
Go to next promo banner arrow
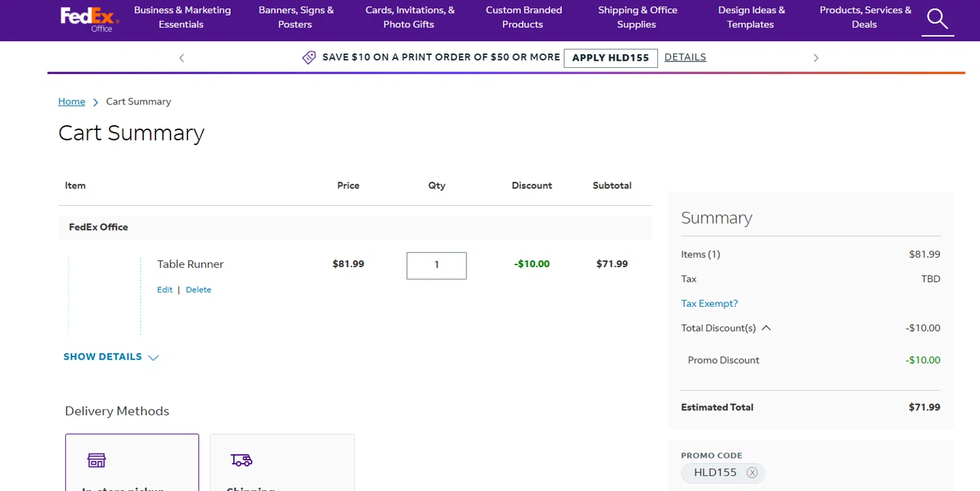815,58
